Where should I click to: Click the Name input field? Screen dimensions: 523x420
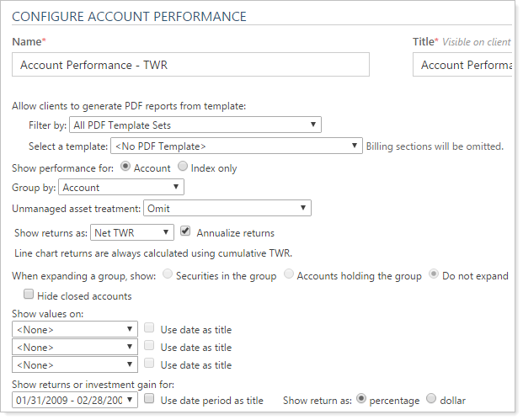coord(190,65)
